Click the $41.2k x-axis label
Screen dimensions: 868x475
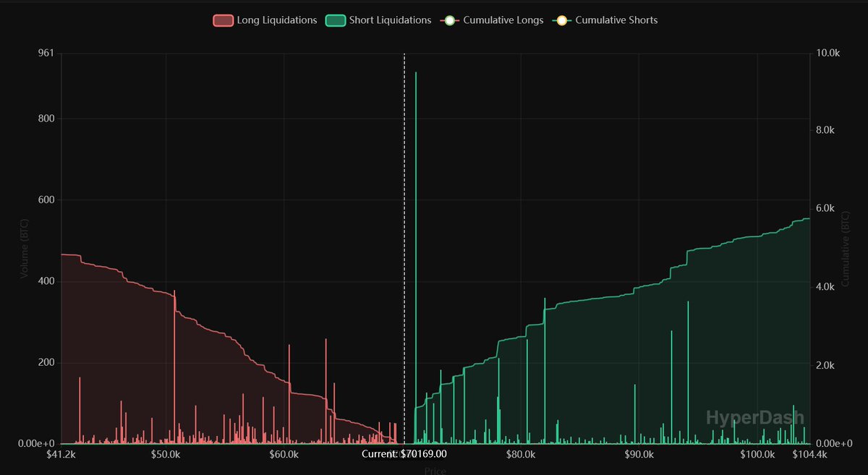click(x=61, y=454)
